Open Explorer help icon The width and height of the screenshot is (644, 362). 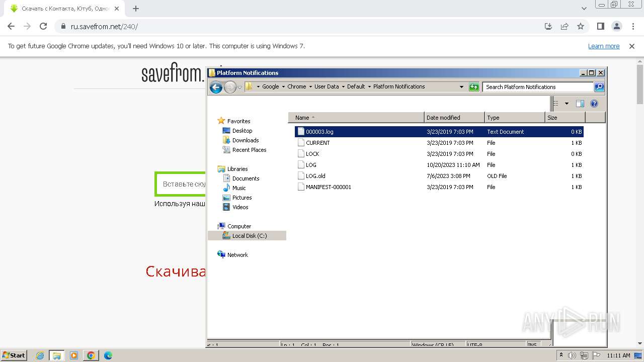pyautogui.click(x=594, y=104)
